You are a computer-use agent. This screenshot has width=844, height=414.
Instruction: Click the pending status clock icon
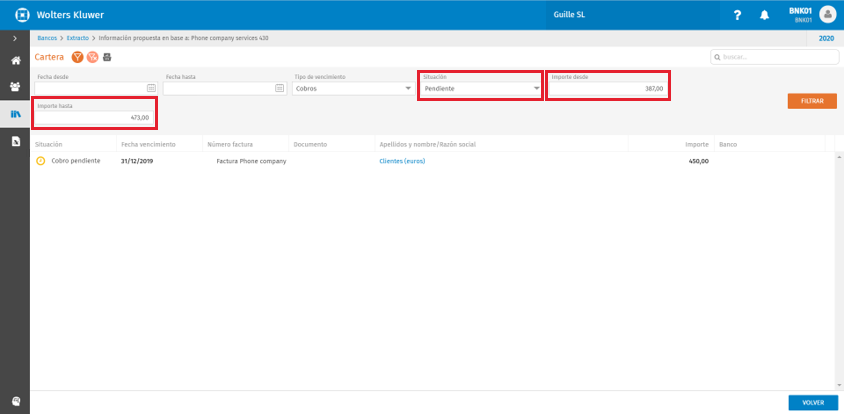(x=40, y=161)
